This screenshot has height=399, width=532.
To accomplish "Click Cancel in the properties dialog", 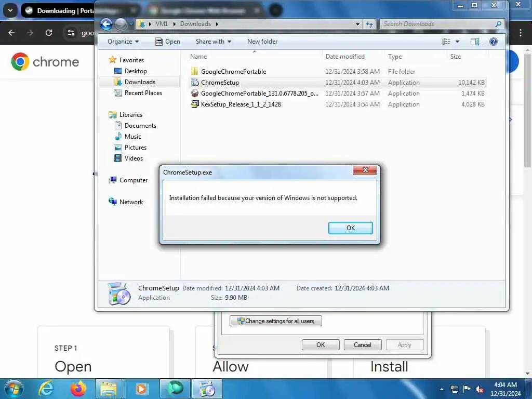I will pos(362,345).
